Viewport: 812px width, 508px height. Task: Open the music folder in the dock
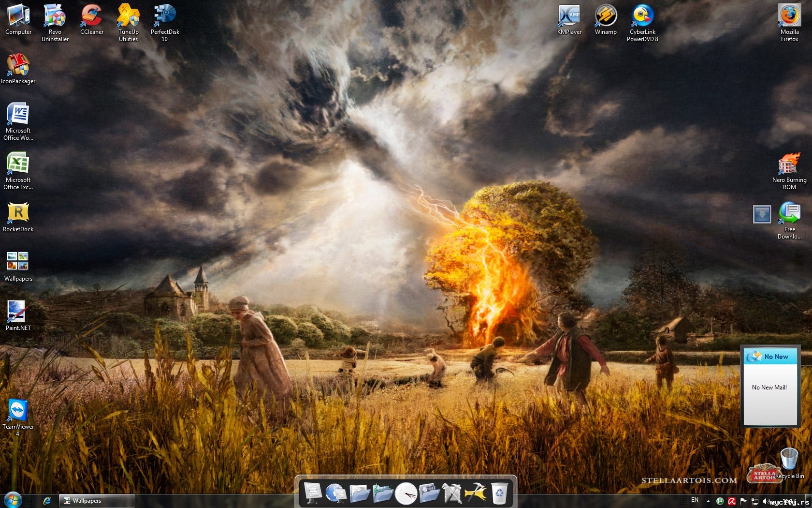tap(382, 493)
